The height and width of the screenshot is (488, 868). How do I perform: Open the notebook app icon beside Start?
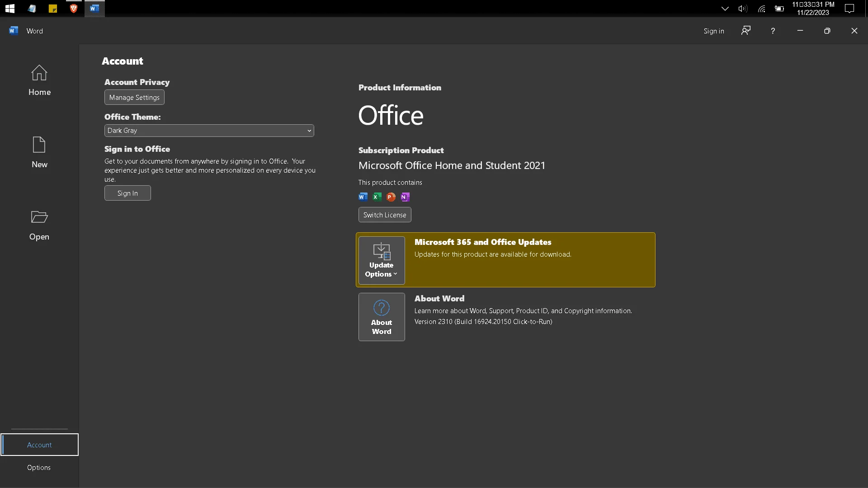pos(32,8)
